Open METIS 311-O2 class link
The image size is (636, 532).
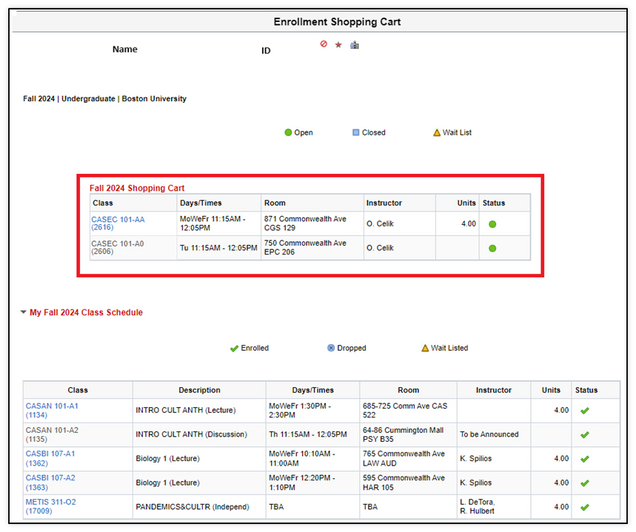(x=51, y=506)
